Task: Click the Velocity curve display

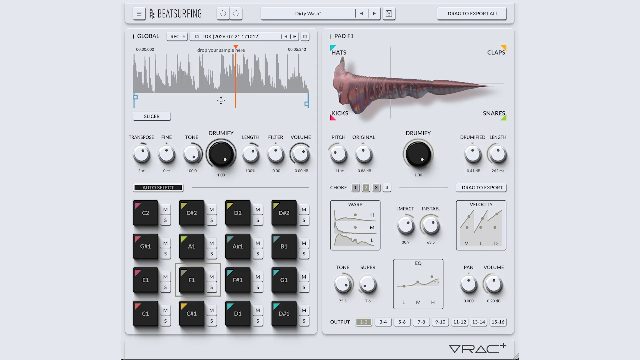Action: [x=481, y=225]
